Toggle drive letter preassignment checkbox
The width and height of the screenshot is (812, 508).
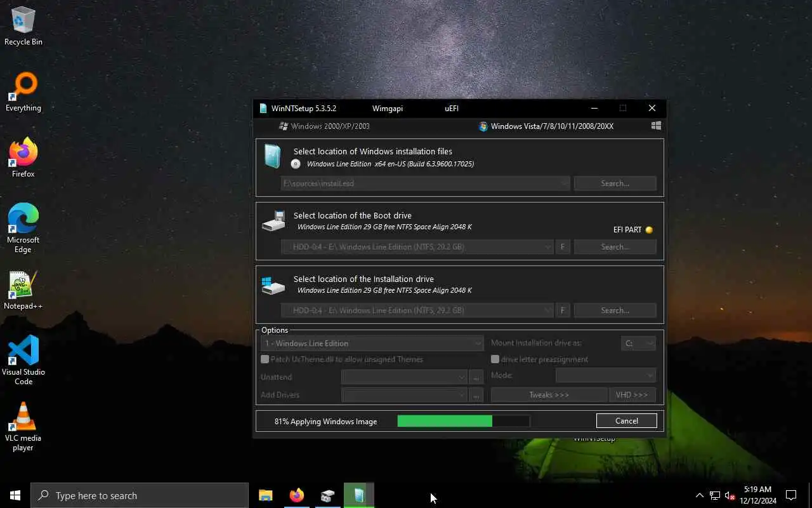click(x=495, y=359)
